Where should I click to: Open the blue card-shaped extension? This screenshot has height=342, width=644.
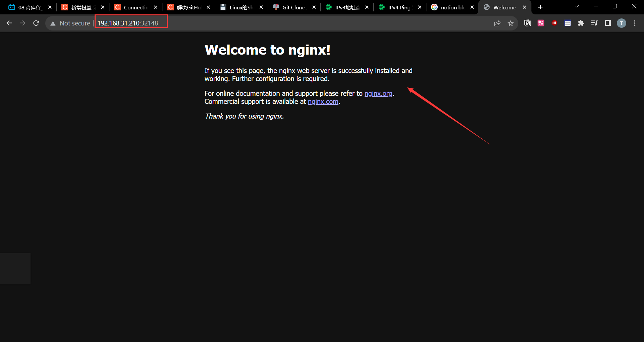(x=568, y=23)
